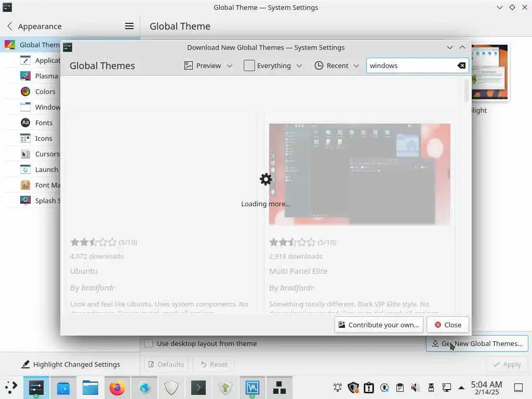Open the blocks app icon in taskbar
The height and width of the screenshot is (399, 532).
pyautogui.click(x=279, y=388)
